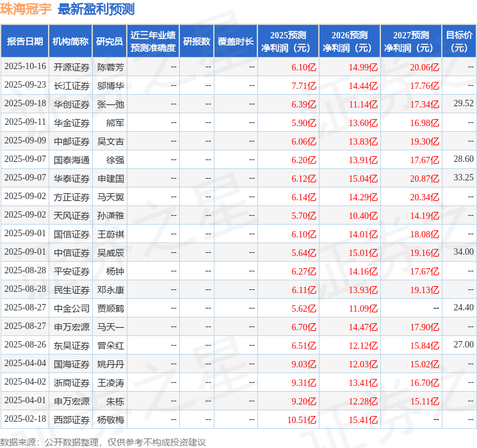Select analyst name 马天一
The width and height of the screenshot is (477, 448).
(110, 327)
